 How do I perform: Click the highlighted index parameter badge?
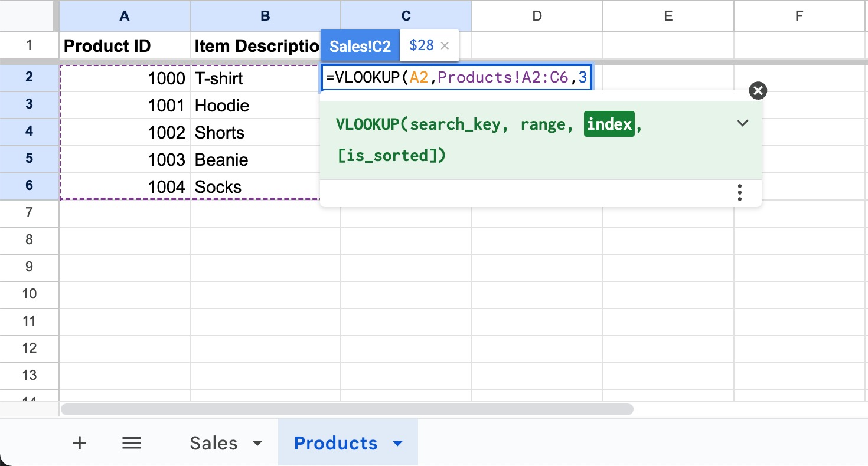(x=609, y=124)
